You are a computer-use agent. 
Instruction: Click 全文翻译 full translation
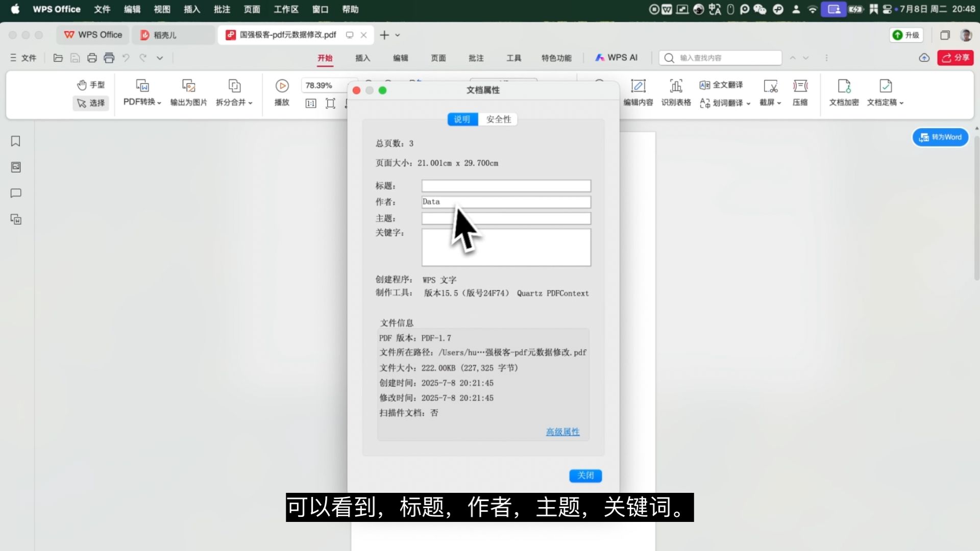pos(721,85)
